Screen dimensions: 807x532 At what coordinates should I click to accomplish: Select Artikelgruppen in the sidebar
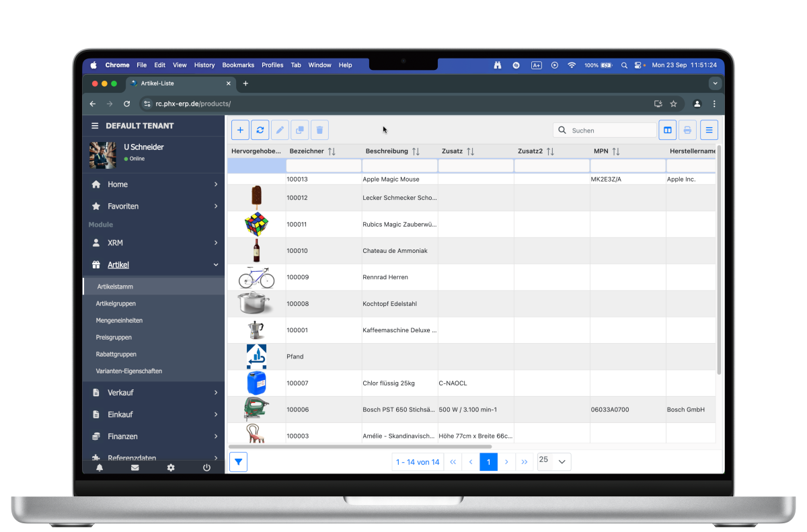[116, 303]
